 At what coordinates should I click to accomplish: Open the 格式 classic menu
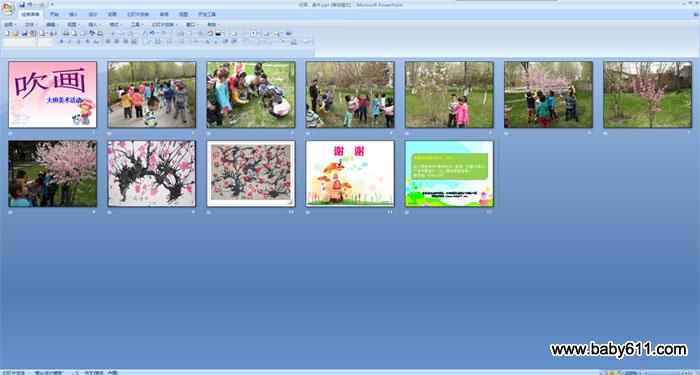point(116,25)
